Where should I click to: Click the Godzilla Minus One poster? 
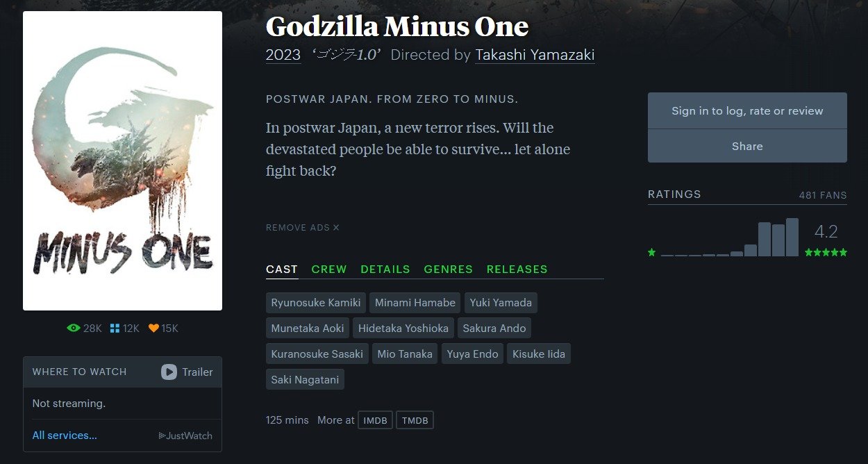coord(122,160)
